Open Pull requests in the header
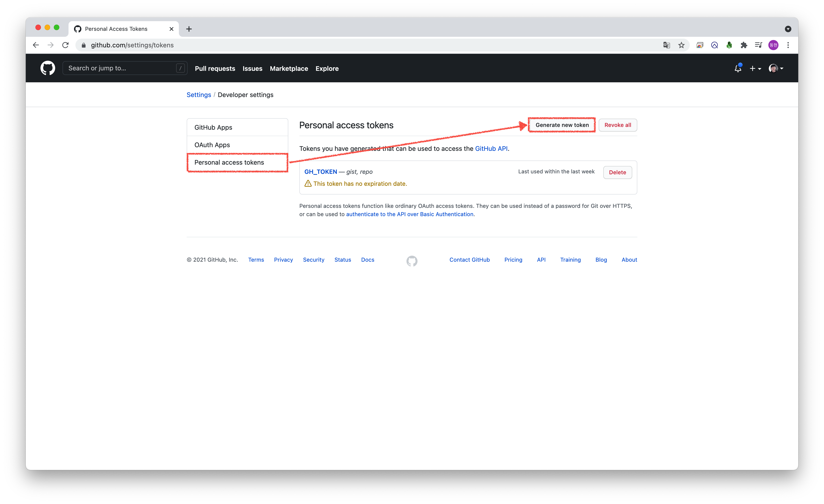824x504 pixels. pyautogui.click(x=215, y=69)
